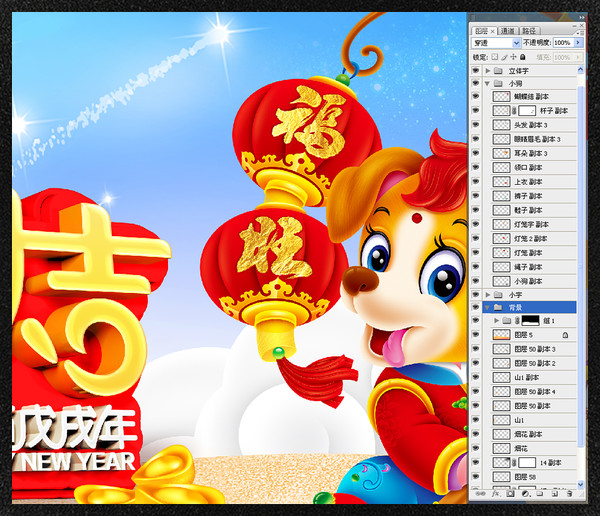
Task: Click the folder icon of 小狗 group
Action: pos(498,83)
